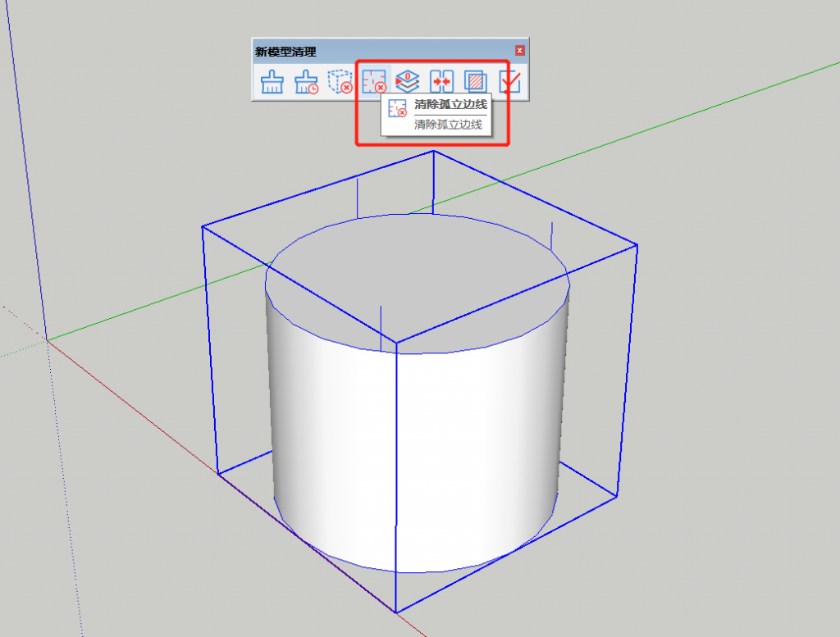
Task: Click the red branch line icon
Action: coord(509,81)
